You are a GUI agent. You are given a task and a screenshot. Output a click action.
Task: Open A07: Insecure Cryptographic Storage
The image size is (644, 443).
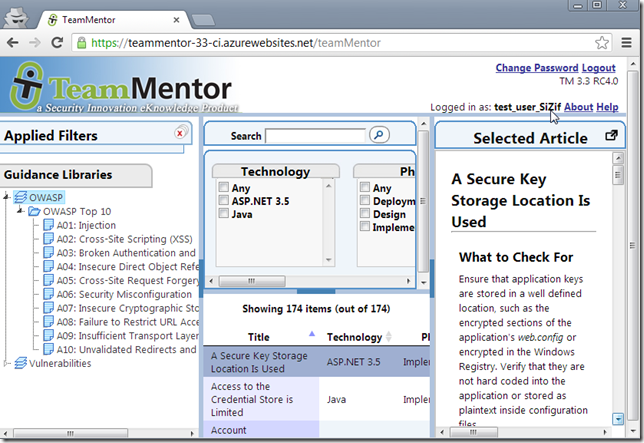pyautogui.click(x=128, y=308)
